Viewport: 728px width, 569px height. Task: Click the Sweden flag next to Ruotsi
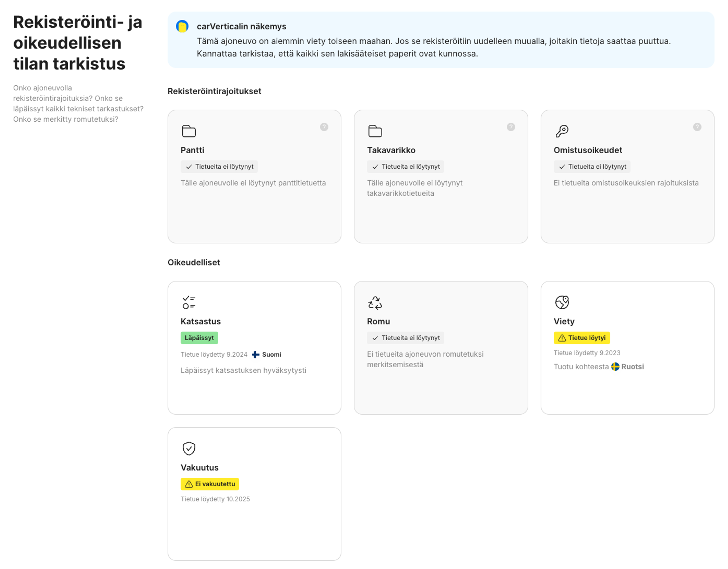point(615,367)
